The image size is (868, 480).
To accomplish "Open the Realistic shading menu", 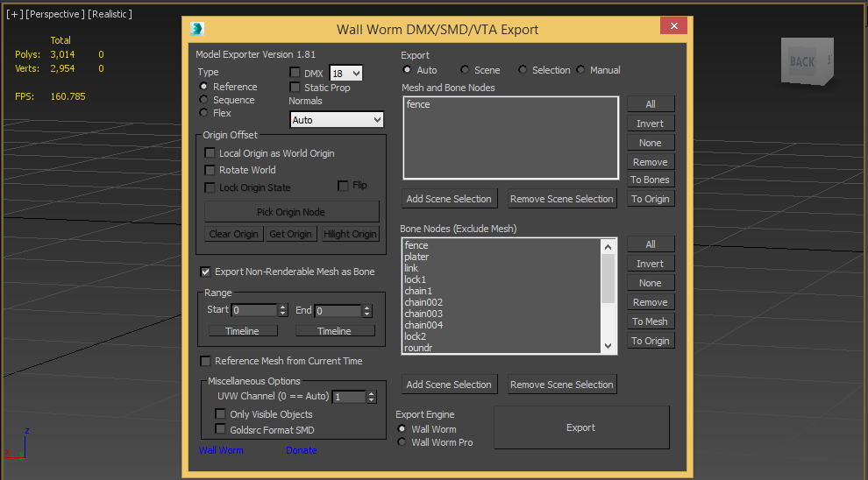I will tap(110, 14).
